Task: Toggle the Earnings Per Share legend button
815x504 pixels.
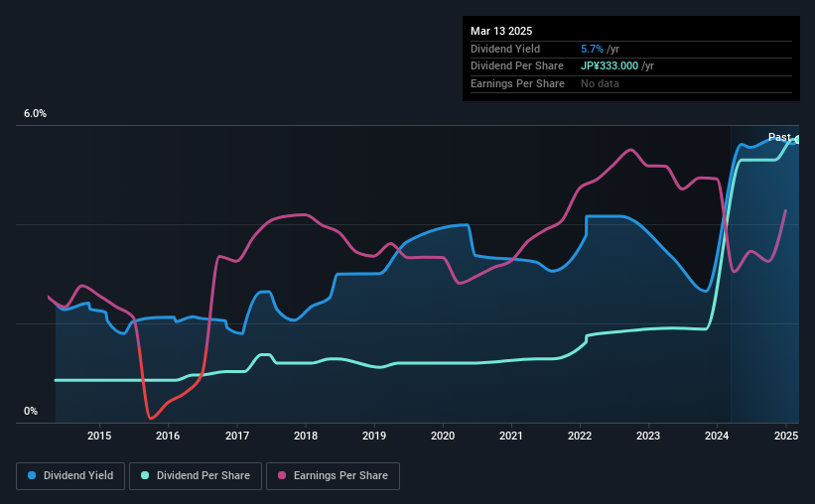Action: coord(333,476)
